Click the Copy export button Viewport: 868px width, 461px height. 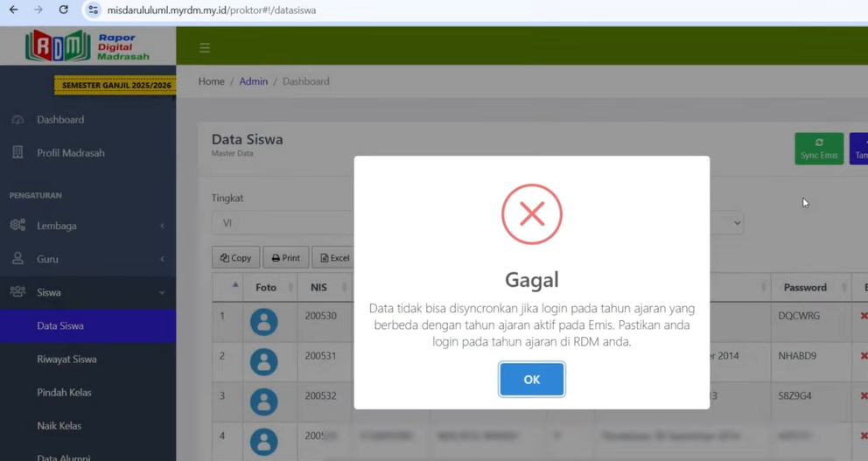236,258
